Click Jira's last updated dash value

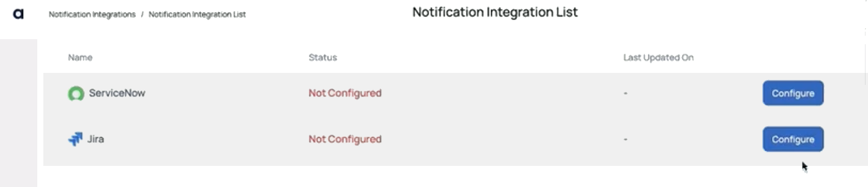coord(625,139)
